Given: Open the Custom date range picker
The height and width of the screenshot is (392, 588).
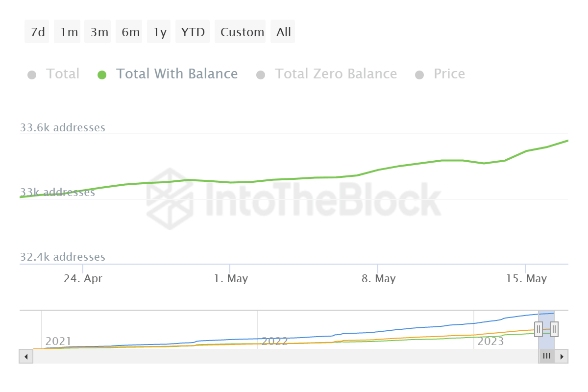Looking at the screenshot, I should coord(242,32).
